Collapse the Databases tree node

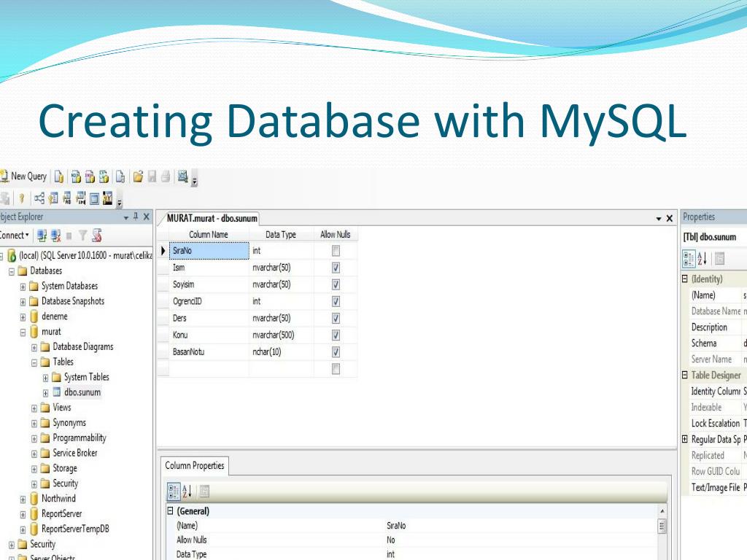12,271
